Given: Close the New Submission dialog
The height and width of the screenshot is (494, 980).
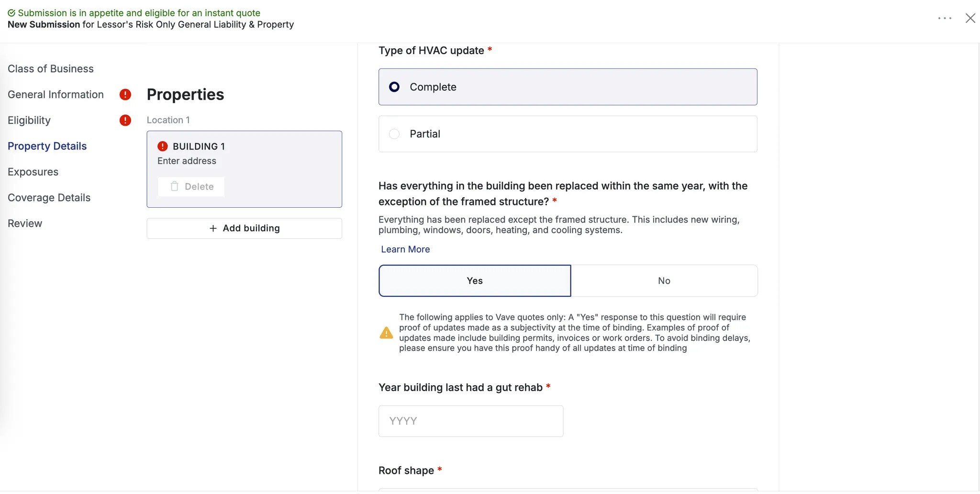Looking at the screenshot, I should point(970,18).
